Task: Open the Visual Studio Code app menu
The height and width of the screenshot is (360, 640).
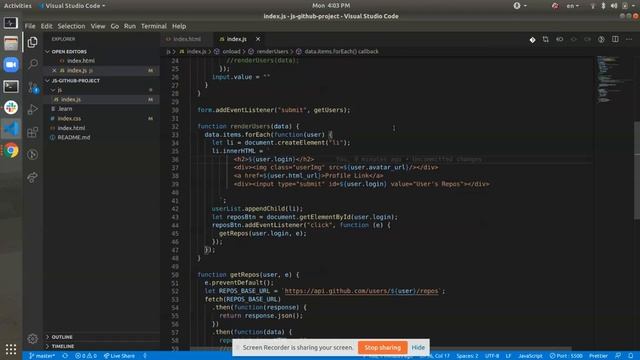Action: point(72,6)
